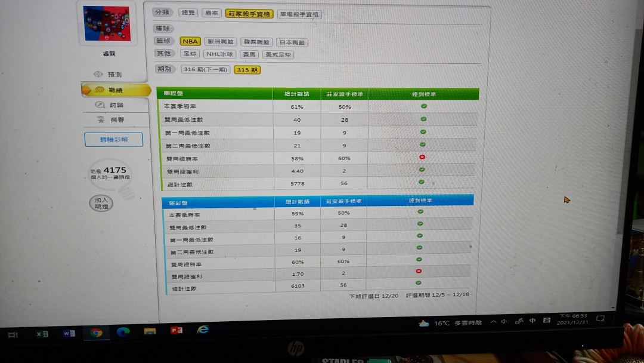Click green check for 運彩盤 雙周總勝率
Viewport: 644px width, 363px height.
coord(419,259)
